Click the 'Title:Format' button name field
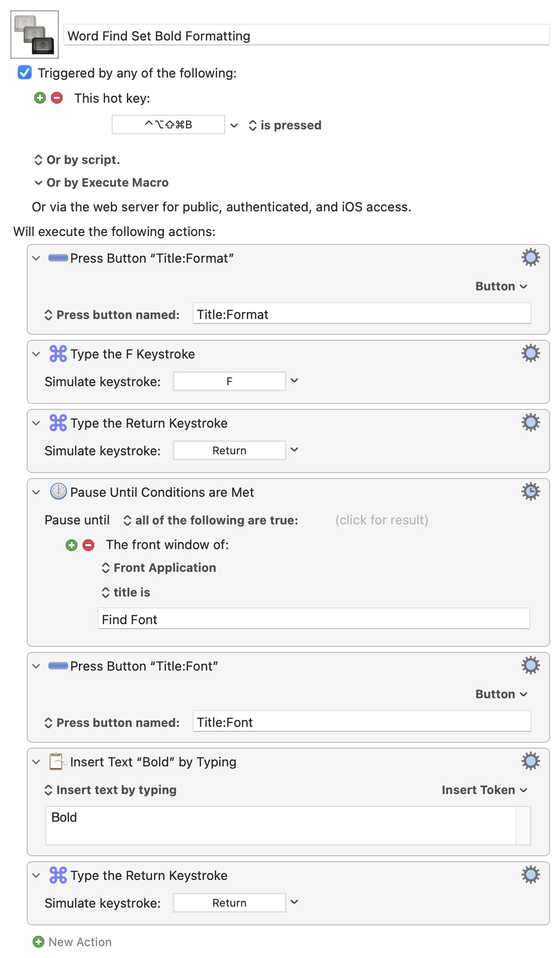Viewport: 560px width, 958px height. pos(362,314)
